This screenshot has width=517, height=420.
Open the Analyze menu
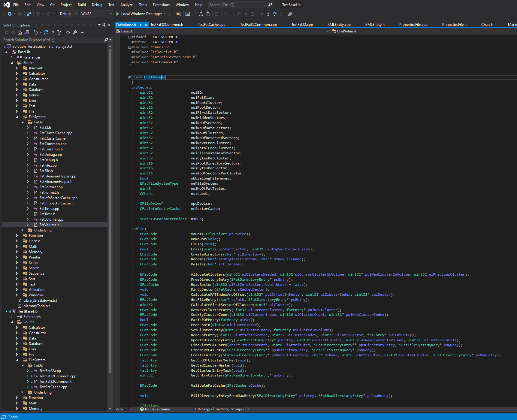[126, 5]
